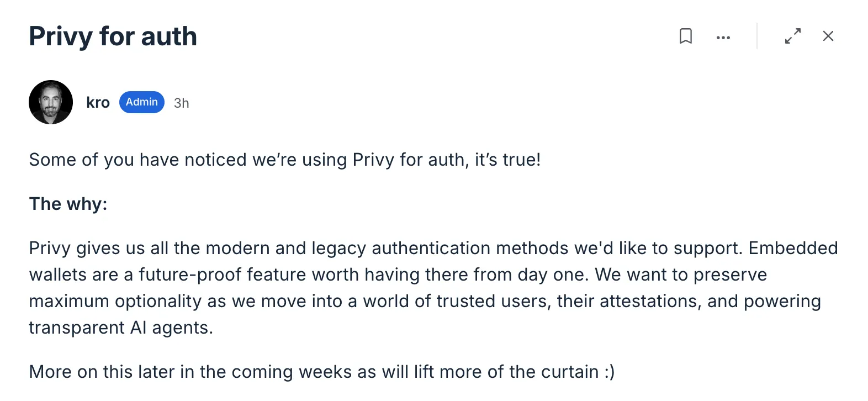Click the line starting Privy gives us all
Viewport: 868px width, 401px height.
433,248
